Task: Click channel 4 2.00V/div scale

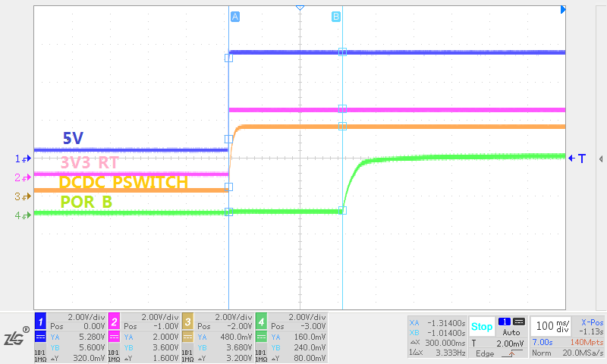Action: coord(307,317)
